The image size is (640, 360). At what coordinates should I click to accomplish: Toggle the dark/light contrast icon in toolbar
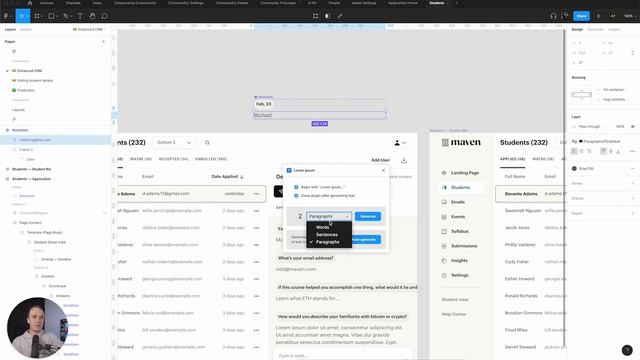(327, 16)
